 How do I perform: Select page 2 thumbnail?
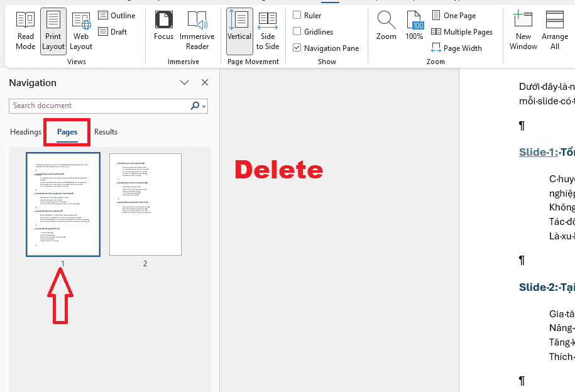pos(145,205)
